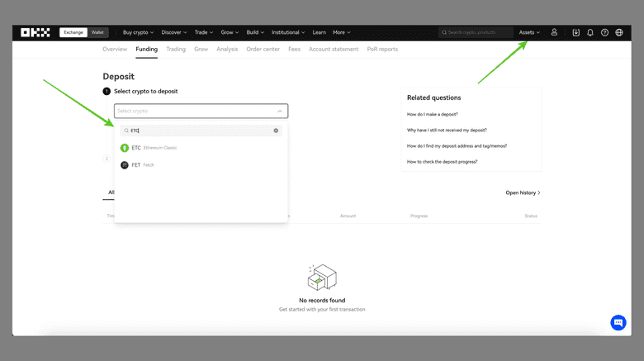Collapse the Select crypto dropdown
Viewport: 644px width, 361px height.
point(280,111)
